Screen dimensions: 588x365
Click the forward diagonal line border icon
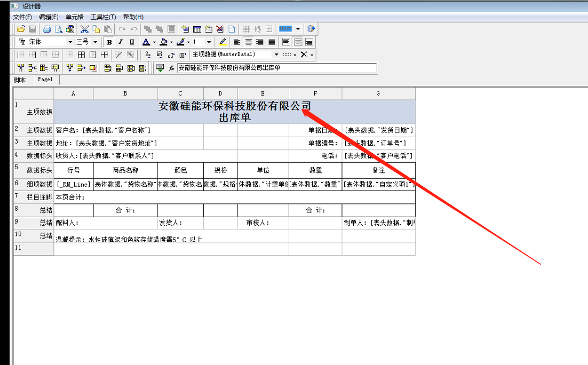(119, 55)
